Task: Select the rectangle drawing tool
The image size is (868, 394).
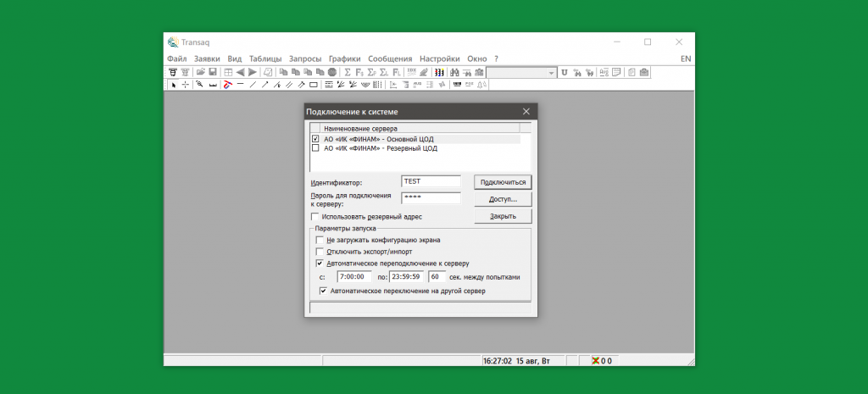Action: [x=314, y=85]
